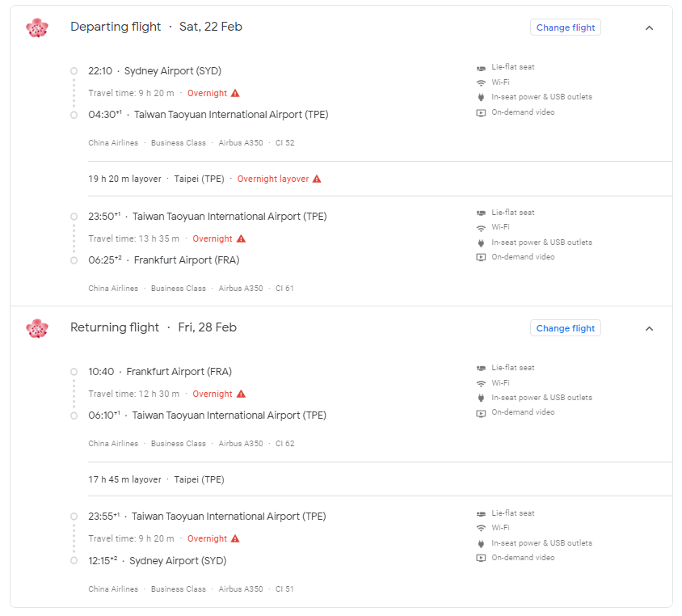Viewport: 682px width, 616px height.
Task: Click the China Airlines logo beside Returning flight
Action: [36, 327]
